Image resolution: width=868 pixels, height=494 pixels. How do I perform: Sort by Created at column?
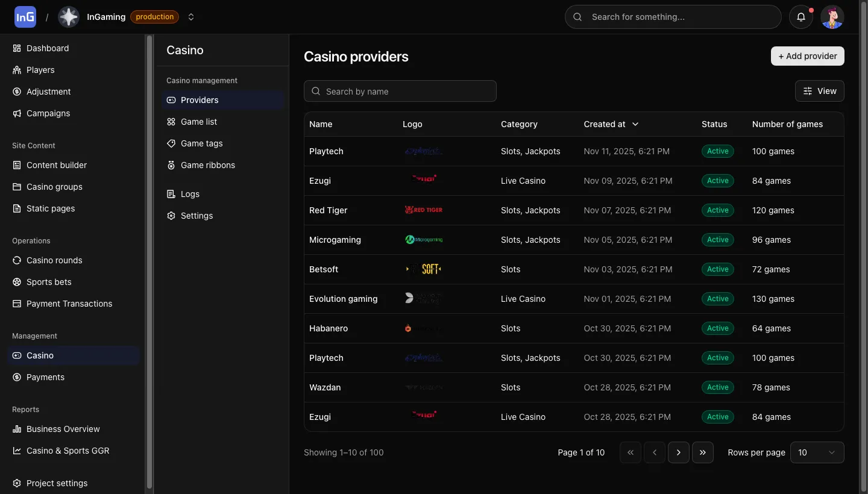[x=611, y=124]
